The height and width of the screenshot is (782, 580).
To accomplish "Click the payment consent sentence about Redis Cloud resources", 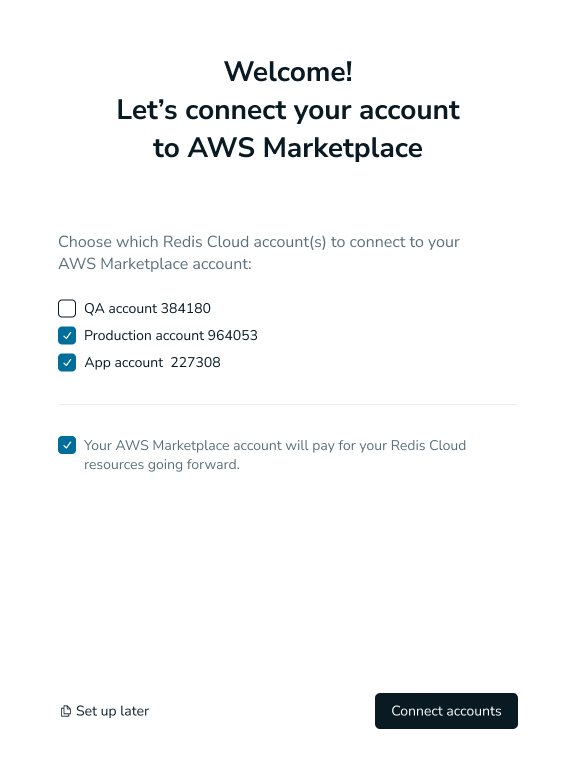I will coord(275,455).
